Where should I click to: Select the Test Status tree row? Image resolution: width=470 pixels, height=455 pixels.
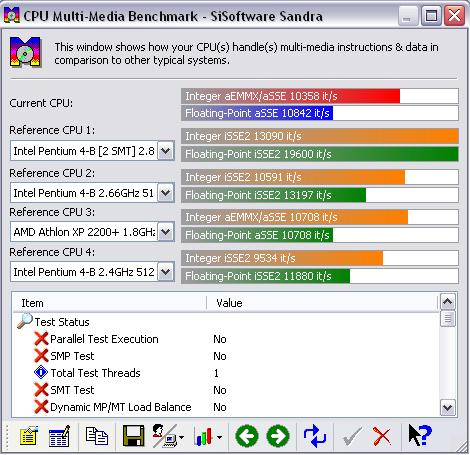(x=62, y=322)
